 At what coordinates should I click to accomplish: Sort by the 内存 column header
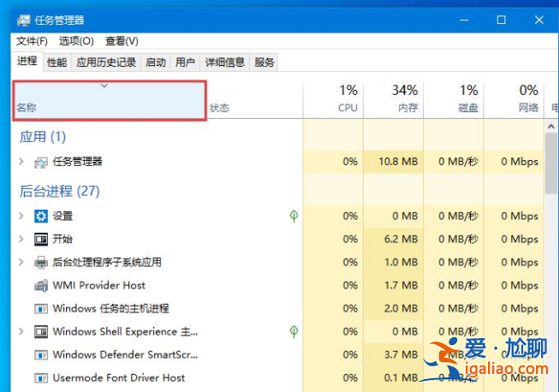(393, 100)
